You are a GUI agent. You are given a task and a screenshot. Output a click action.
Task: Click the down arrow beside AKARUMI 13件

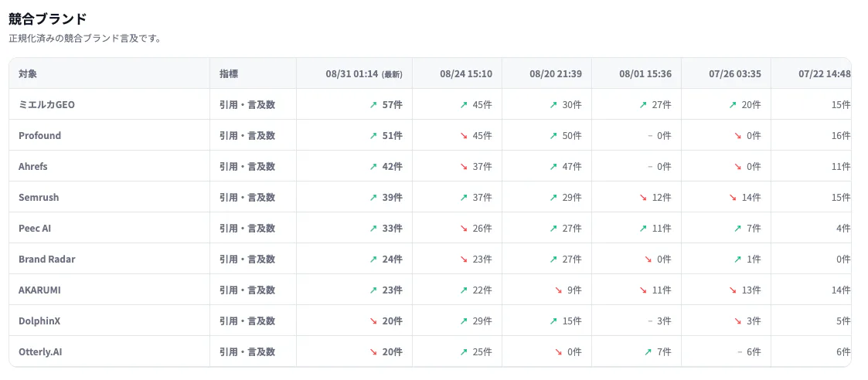(x=733, y=290)
